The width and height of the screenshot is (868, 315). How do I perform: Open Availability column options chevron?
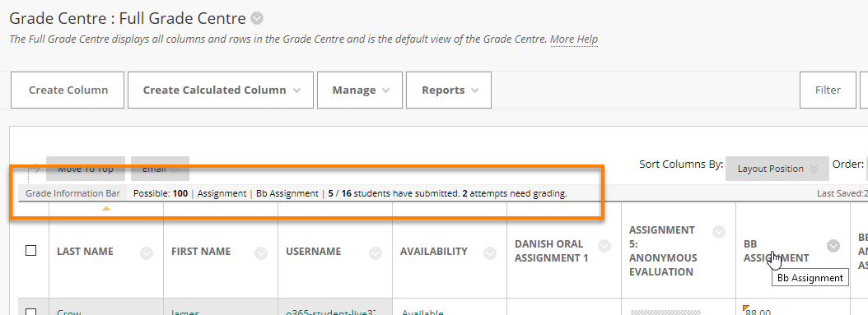490,253
